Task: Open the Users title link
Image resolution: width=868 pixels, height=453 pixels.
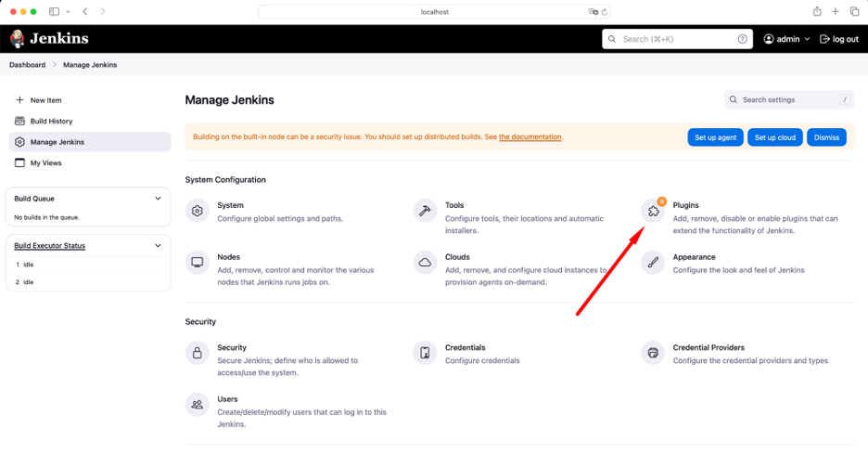Action: (x=227, y=399)
